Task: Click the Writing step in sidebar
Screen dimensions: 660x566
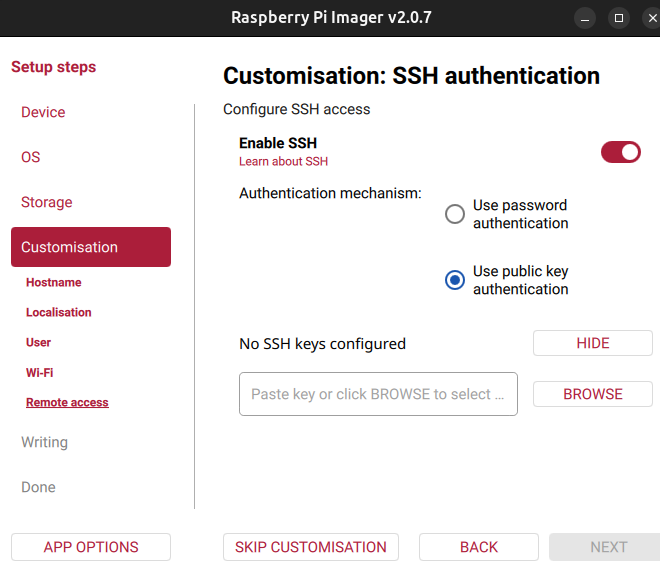Action: click(x=45, y=442)
